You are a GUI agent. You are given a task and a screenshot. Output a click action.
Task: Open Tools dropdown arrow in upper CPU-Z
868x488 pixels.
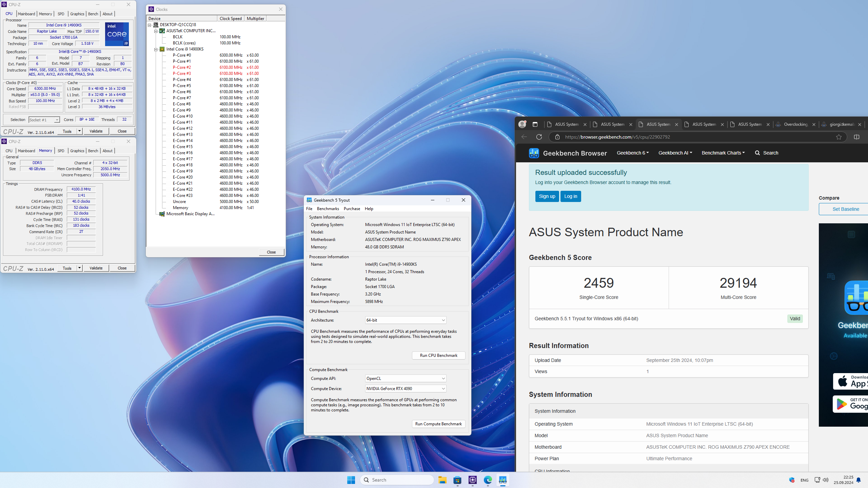coord(79,131)
